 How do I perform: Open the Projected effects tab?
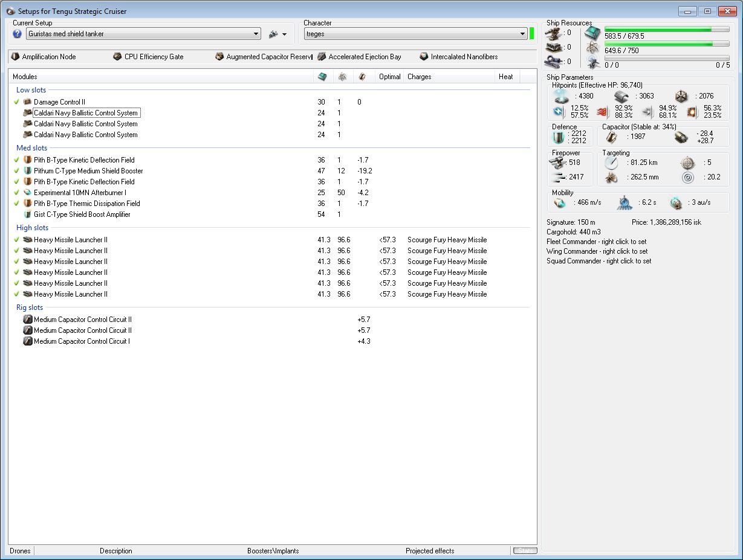(x=430, y=551)
